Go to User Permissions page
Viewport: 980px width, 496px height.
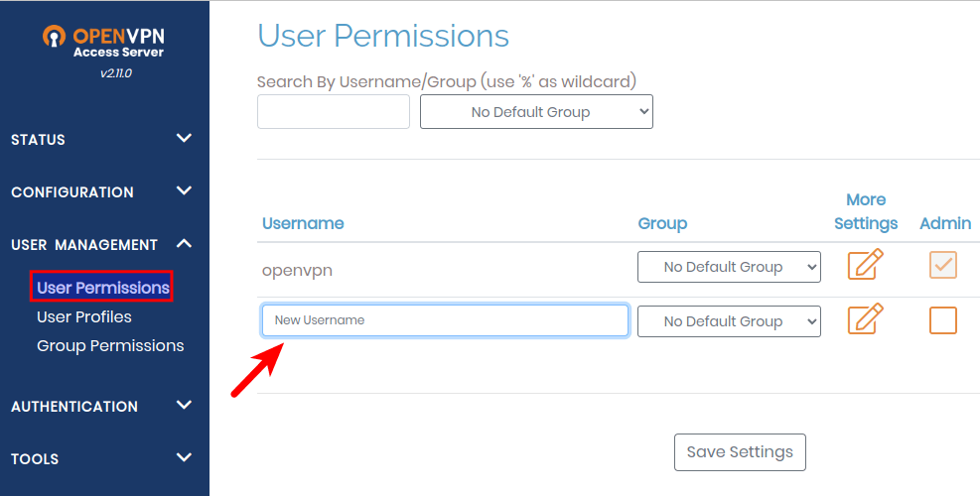(x=103, y=288)
